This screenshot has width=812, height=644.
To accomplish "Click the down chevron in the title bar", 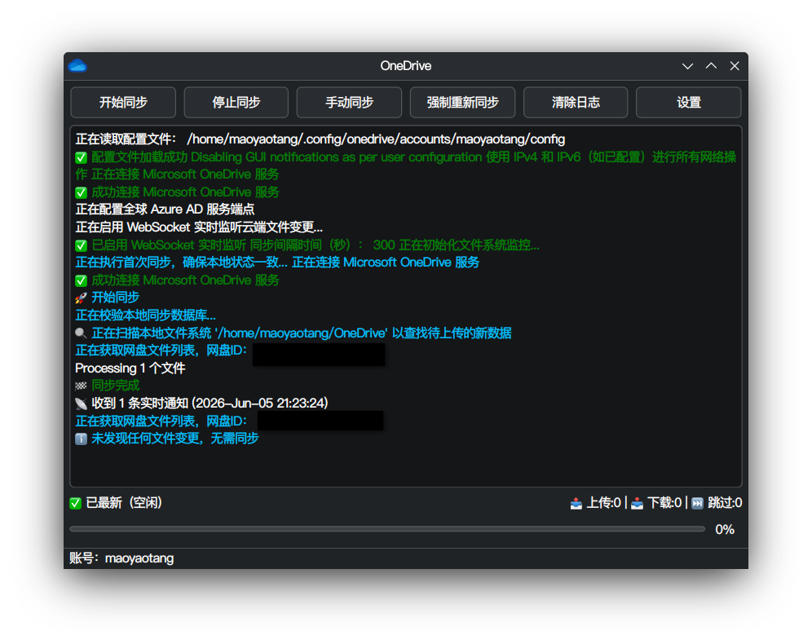I will click(688, 66).
